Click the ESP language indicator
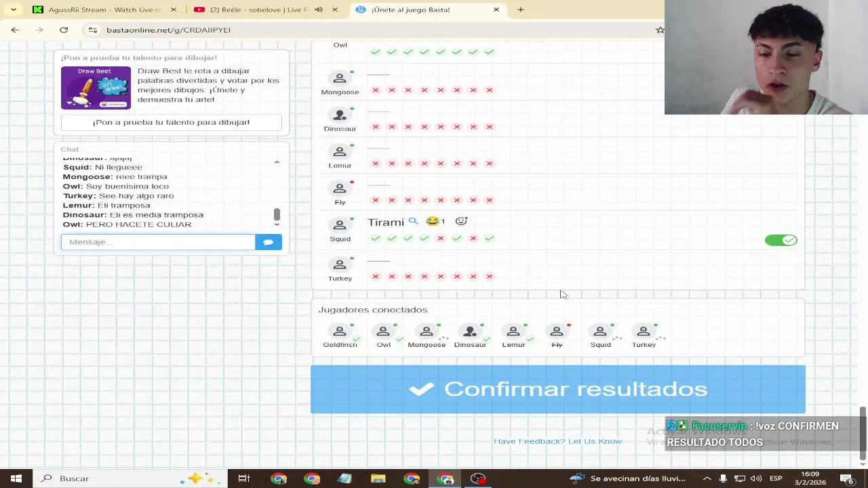This screenshot has width=868, height=488. 776,479
